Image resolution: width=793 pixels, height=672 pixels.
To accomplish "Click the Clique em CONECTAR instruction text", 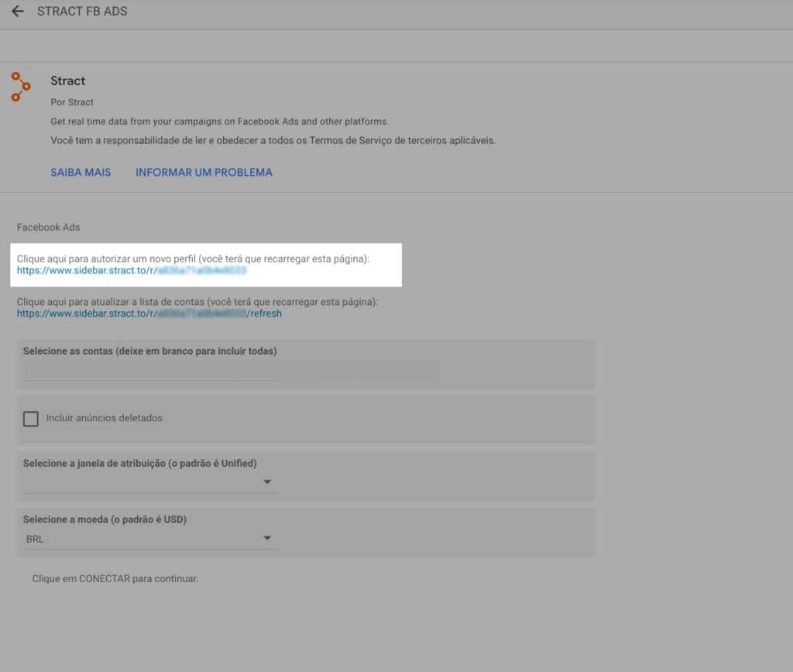I will click(115, 578).
